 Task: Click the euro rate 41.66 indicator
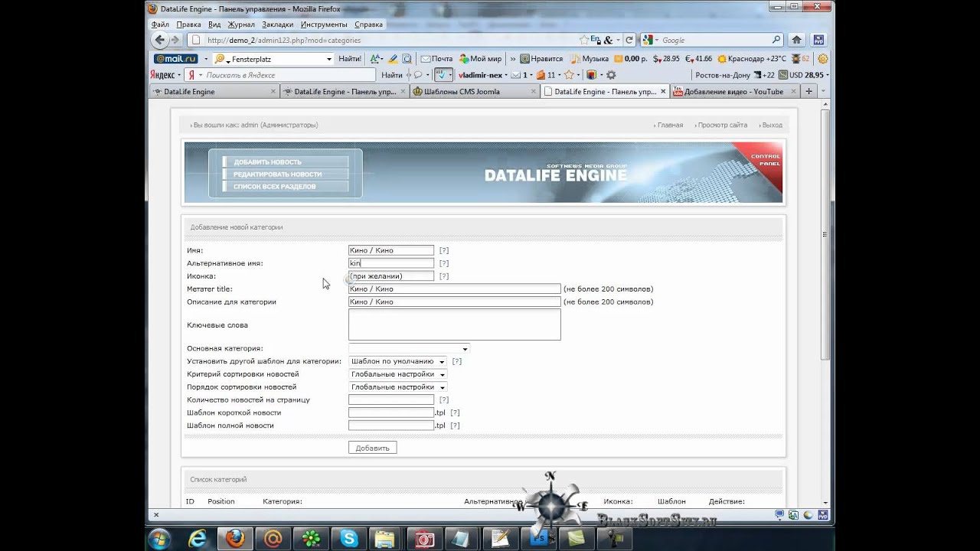(698, 58)
